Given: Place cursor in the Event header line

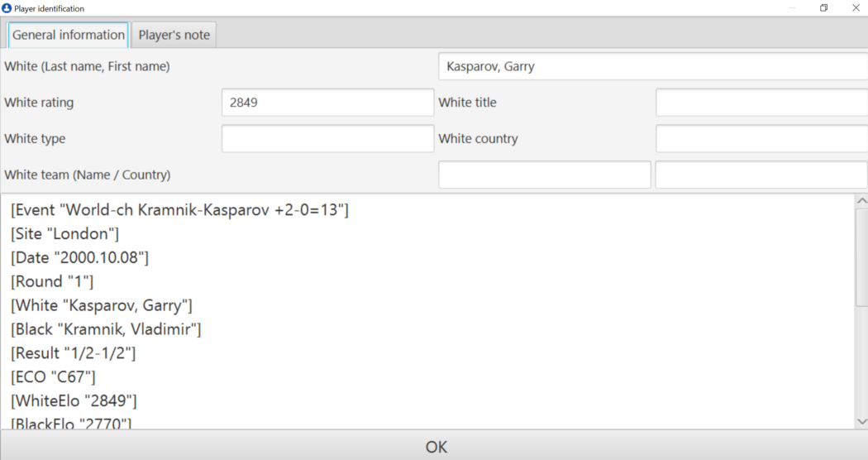Looking at the screenshot, I should coord(179,210).
